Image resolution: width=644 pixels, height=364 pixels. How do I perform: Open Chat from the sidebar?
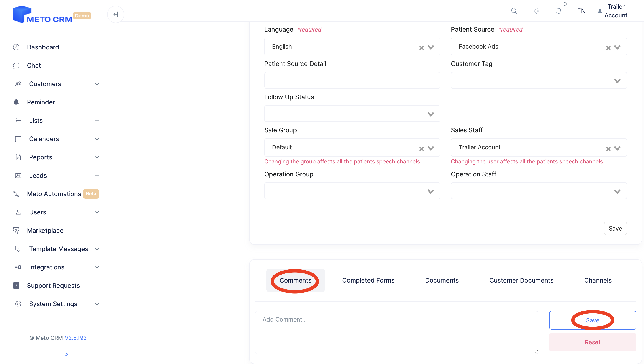(34, 66)
